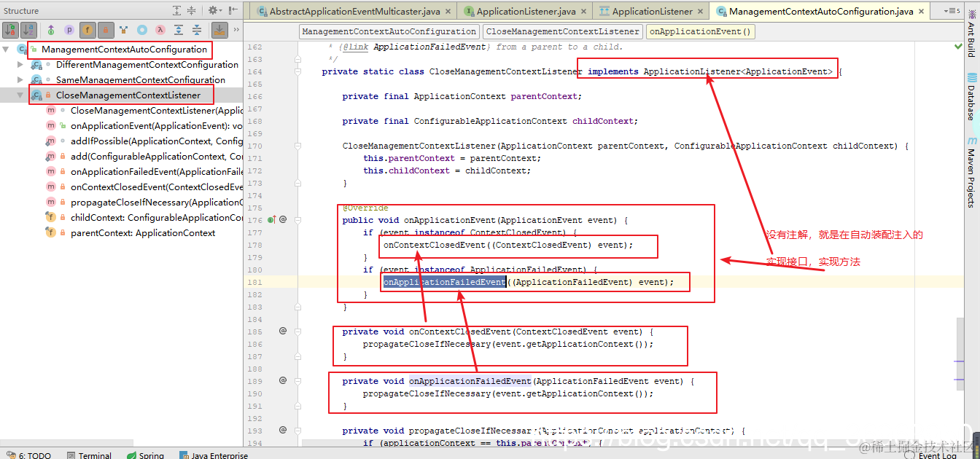
Task: Click the @ gutter marker on line 185
Action: tap(283, 331)
